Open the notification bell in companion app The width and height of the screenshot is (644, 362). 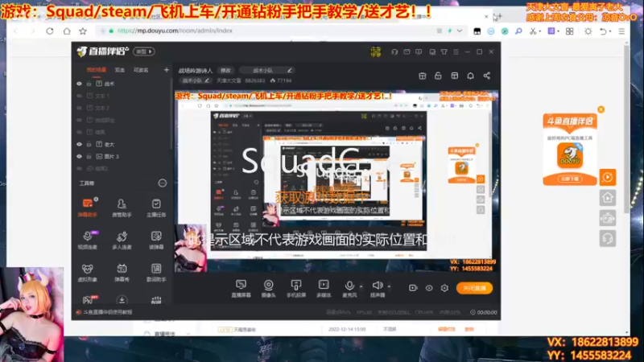(x=470, y=76)
